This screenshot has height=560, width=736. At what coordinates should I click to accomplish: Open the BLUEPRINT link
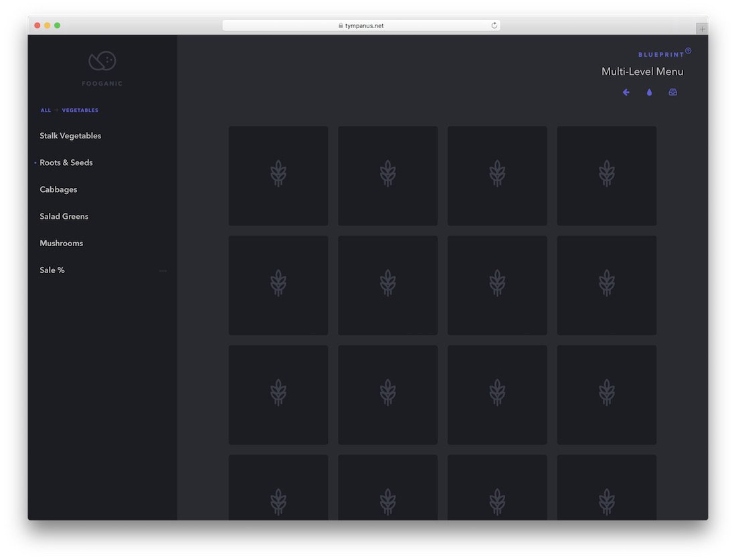tap(660, 55)
